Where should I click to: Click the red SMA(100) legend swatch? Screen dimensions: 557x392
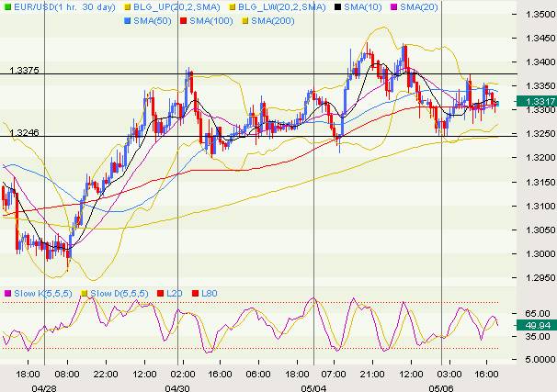183,21
